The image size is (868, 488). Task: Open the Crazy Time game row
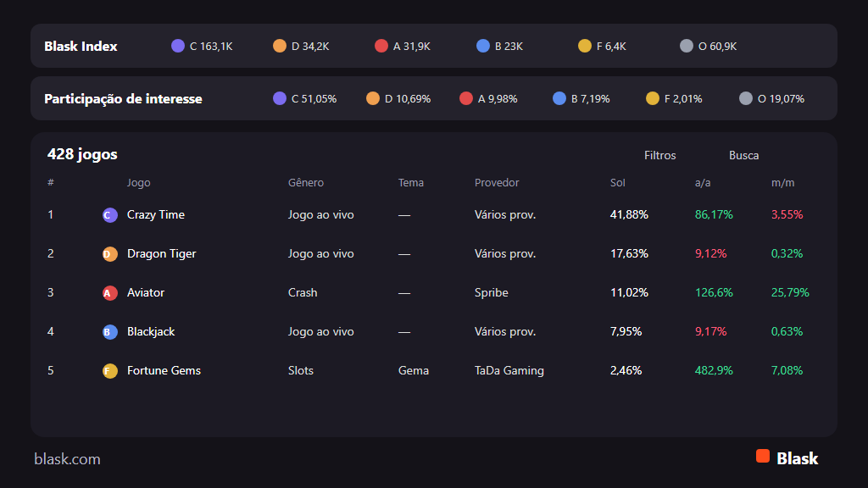[433, 214]
